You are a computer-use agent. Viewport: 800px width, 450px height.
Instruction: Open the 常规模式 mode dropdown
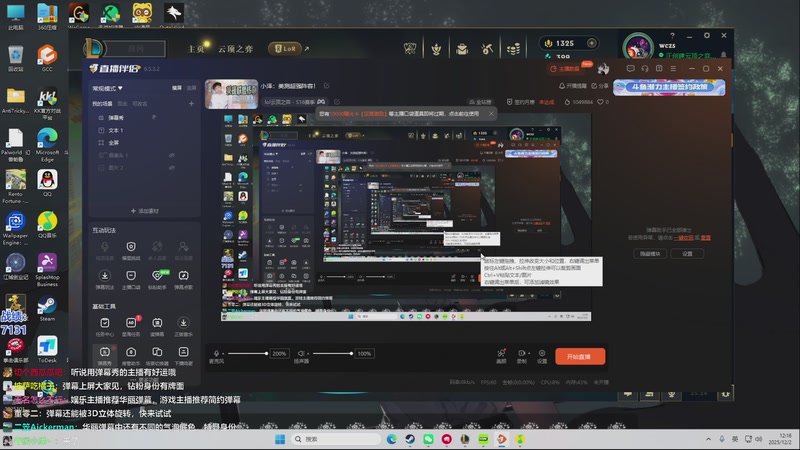(107, 88)
